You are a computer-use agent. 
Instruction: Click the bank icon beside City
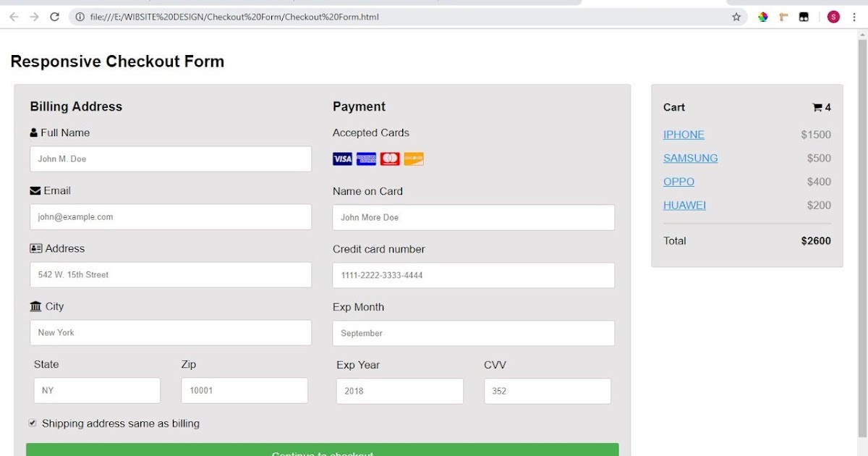pyautogui.click(x=35, y=306)
